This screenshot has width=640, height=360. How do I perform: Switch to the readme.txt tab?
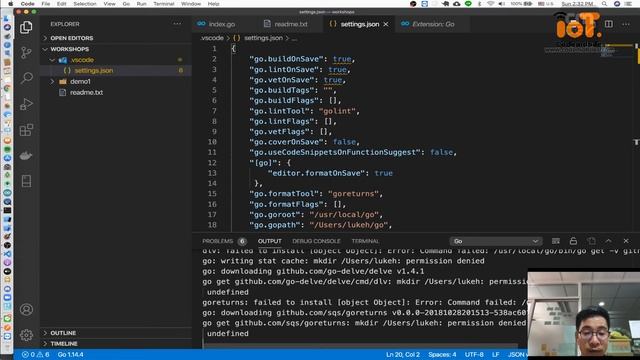(x=291, y=24)
